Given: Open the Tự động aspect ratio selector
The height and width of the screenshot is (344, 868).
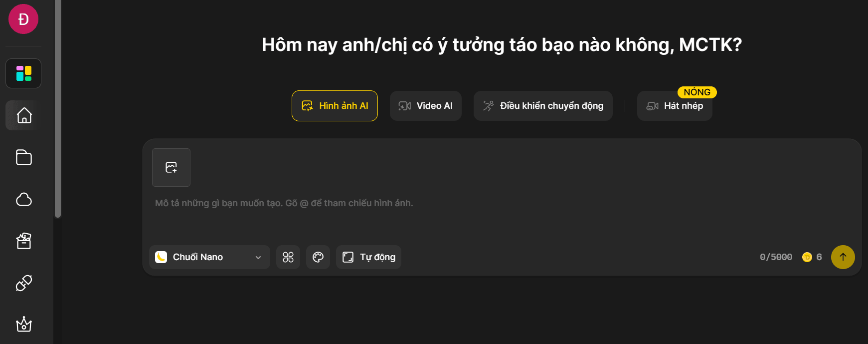Looking at the screenshot, I should point(368,257).
